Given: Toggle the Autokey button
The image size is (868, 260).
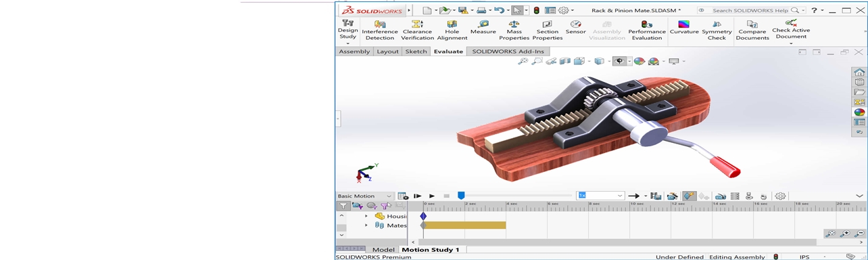Looking at the screenshot, I should 689,196.
